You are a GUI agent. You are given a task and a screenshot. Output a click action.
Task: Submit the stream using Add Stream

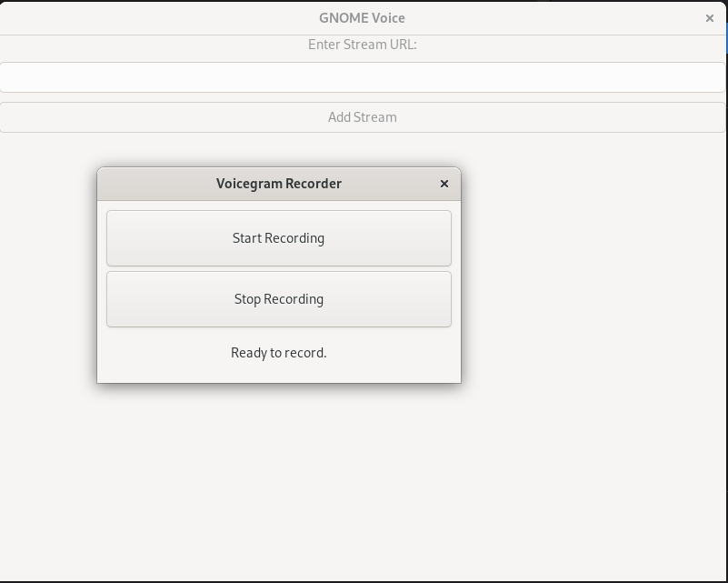(363, 117)
